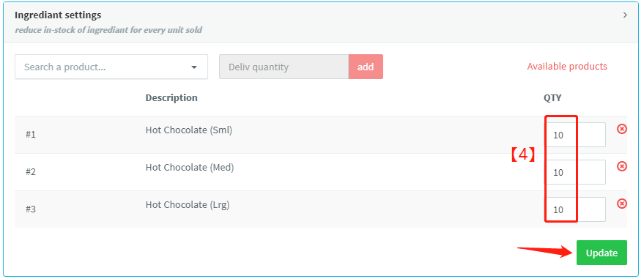Image resolution: width=644 pixels, height=279 pixels.
Task: Click row number #1 in the table
Action: click(31, 135)
